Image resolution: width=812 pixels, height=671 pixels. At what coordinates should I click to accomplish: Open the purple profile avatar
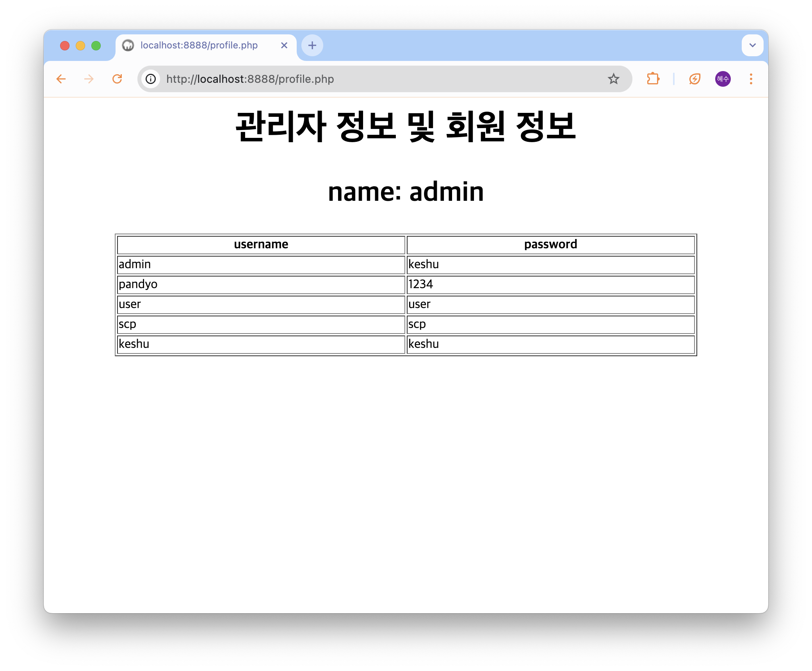point(723,79)
